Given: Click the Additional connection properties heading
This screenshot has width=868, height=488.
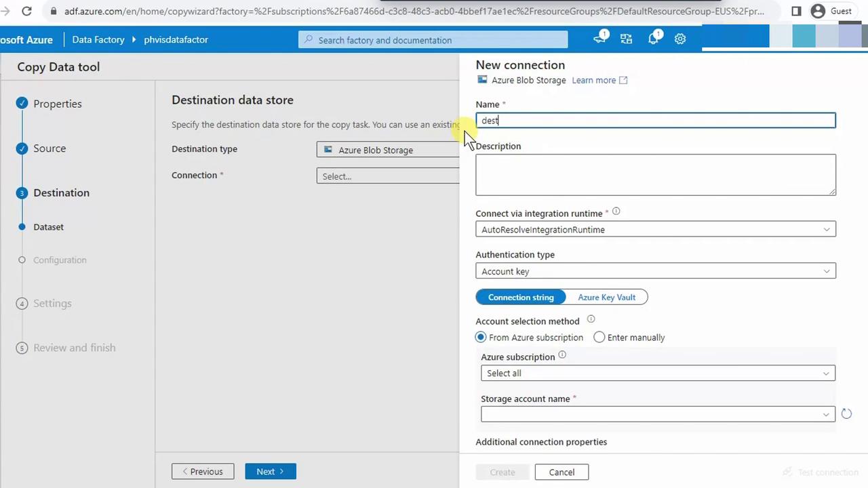Looking at the screenshot, I should [541, 442].
